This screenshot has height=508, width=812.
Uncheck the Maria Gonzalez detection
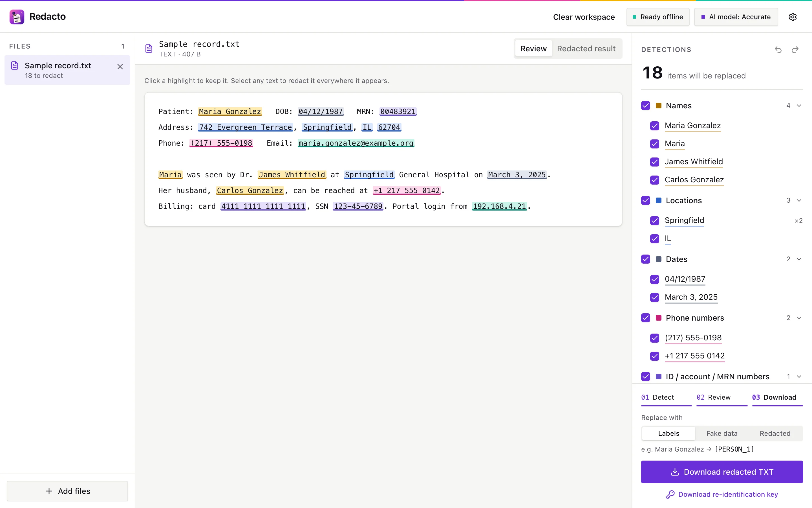655,126
